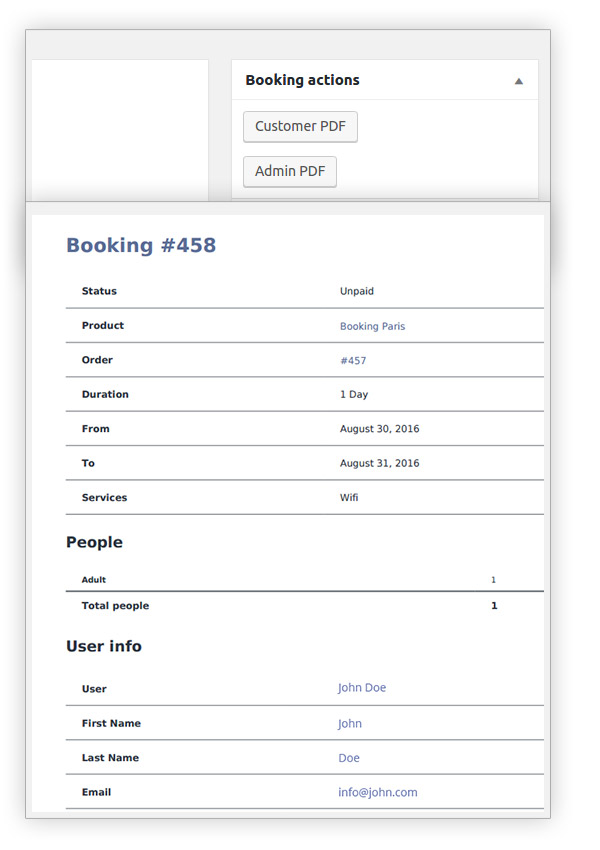This screenshot has height=850, width=600.
Task: Click the Adult people row
Action: 305,579
